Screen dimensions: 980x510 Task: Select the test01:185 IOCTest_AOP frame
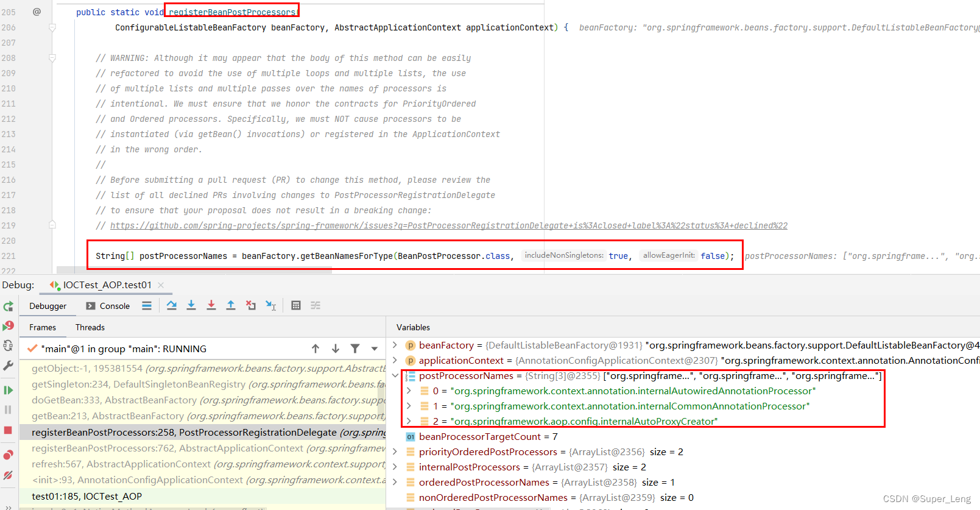pos(203,496)
